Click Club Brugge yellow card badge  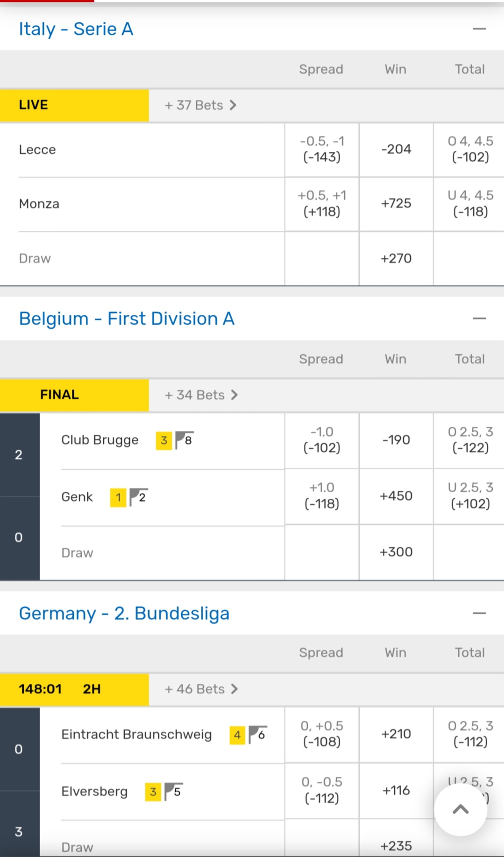pyautogui.click(x=163, y=440)
